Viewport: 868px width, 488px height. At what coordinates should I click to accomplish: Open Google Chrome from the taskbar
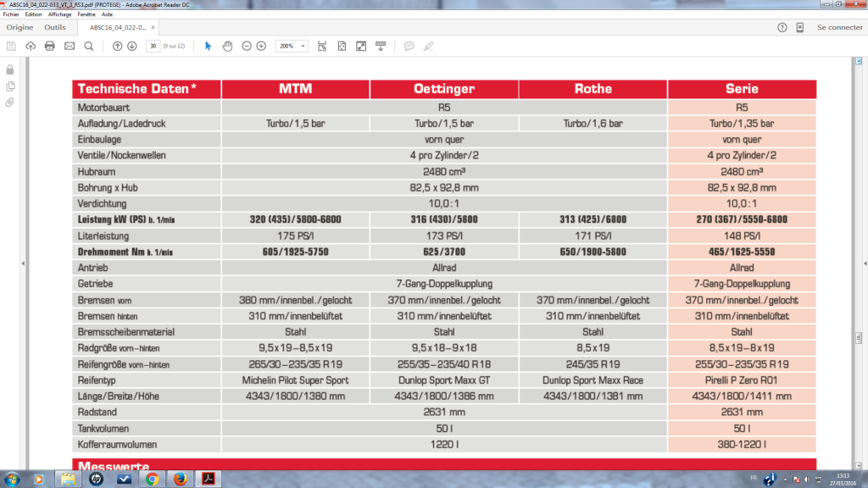point(152,479)
